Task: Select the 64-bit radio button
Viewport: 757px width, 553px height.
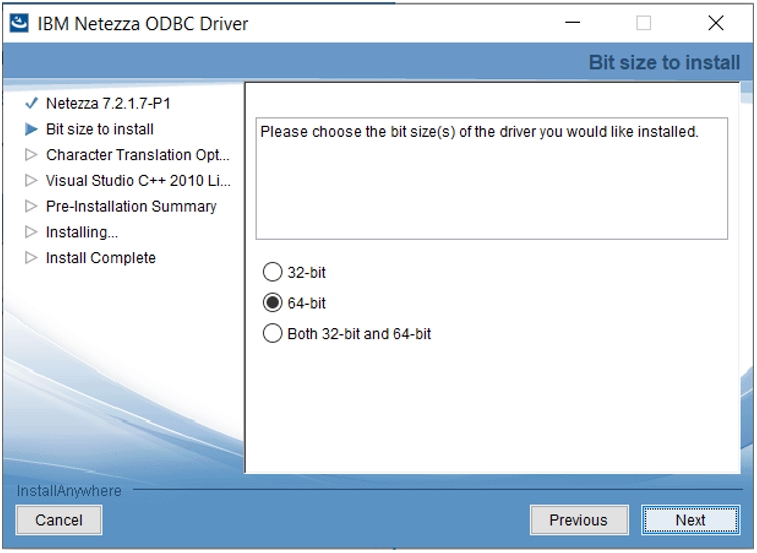Action: (272, 303)
